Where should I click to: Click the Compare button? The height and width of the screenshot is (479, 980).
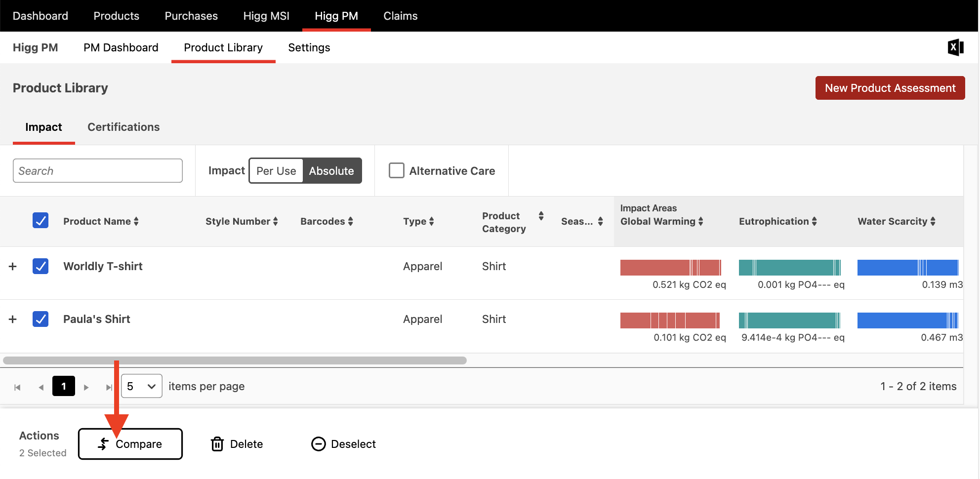[130, 444]
